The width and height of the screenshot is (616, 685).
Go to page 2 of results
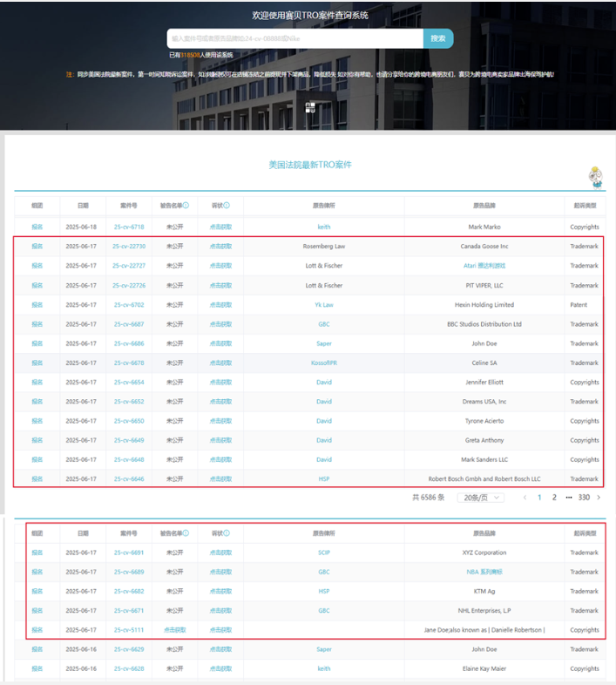(x=554, y=497)
